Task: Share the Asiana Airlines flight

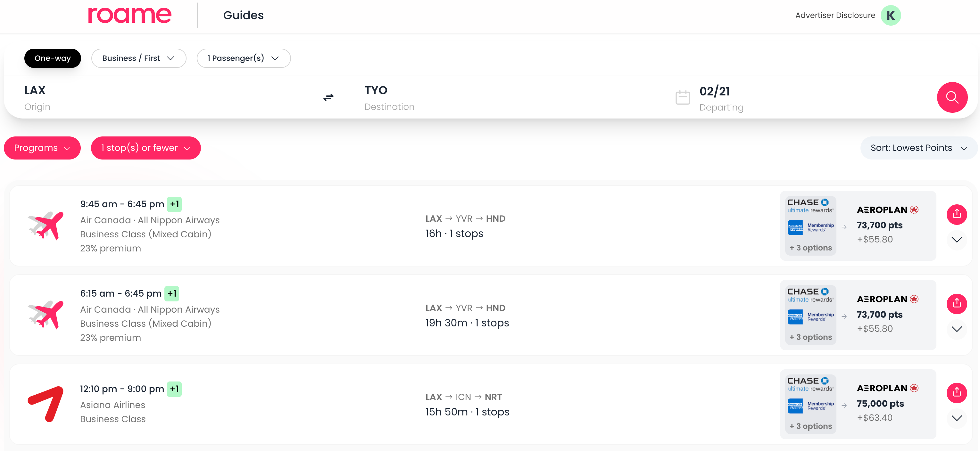Action: (956, 393)
